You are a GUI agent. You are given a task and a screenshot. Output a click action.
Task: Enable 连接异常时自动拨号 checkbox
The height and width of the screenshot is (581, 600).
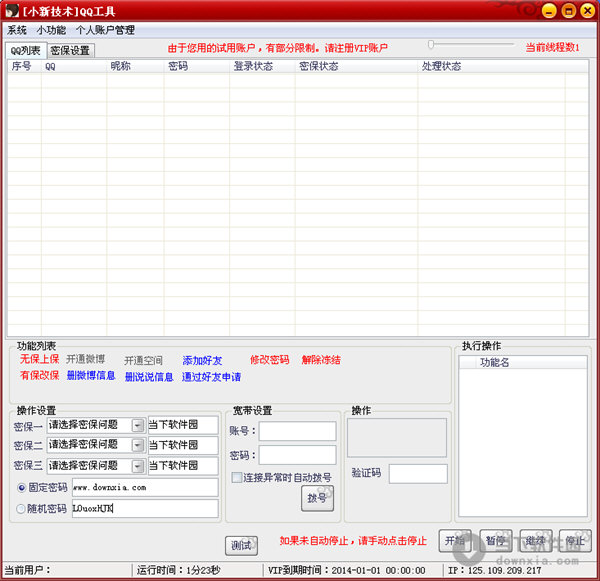237,477
